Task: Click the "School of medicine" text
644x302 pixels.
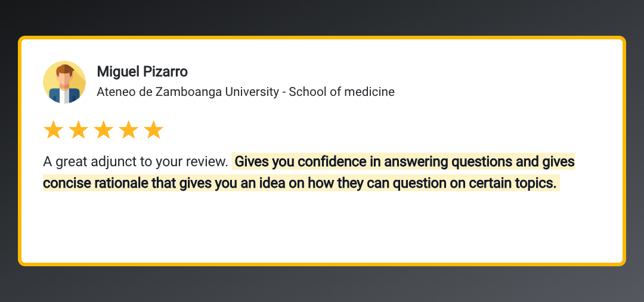Action: (342, 92)
